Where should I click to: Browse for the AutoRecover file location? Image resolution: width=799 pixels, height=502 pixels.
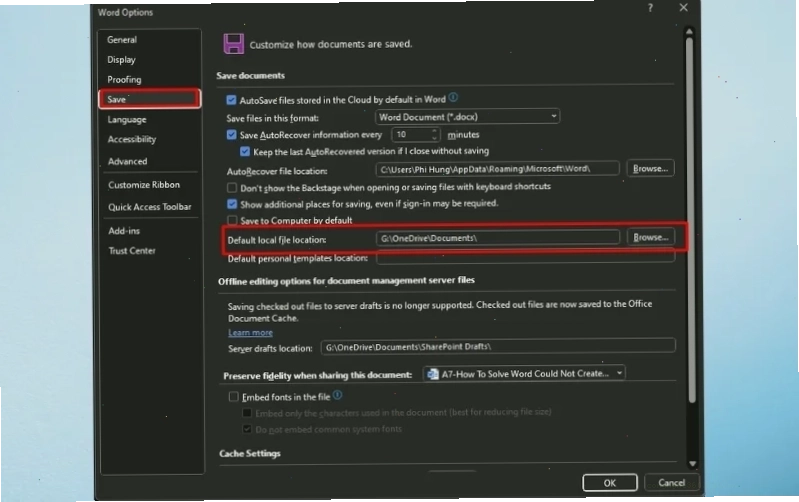point(650,169)
